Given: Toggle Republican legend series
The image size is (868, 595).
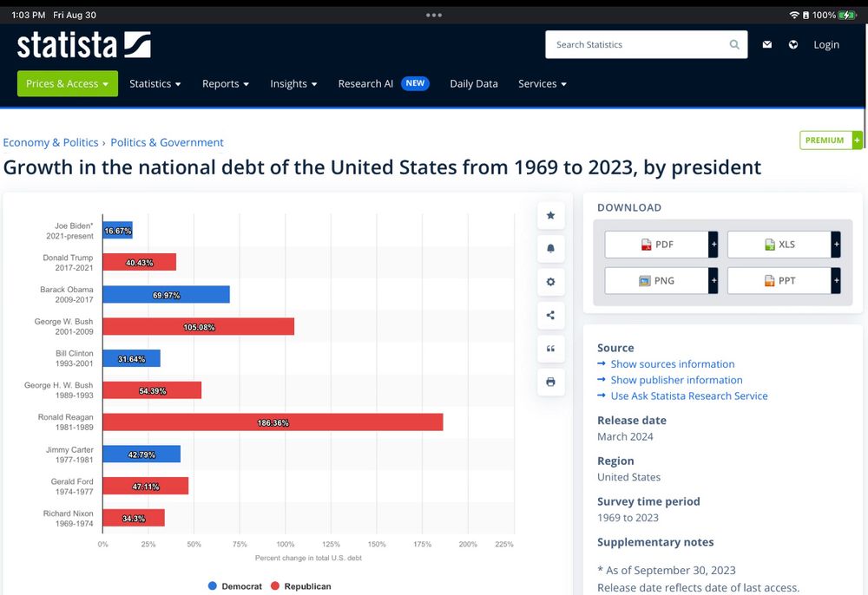Looking at the screenshot, I should pyautogui.click(x=300, y=586).
